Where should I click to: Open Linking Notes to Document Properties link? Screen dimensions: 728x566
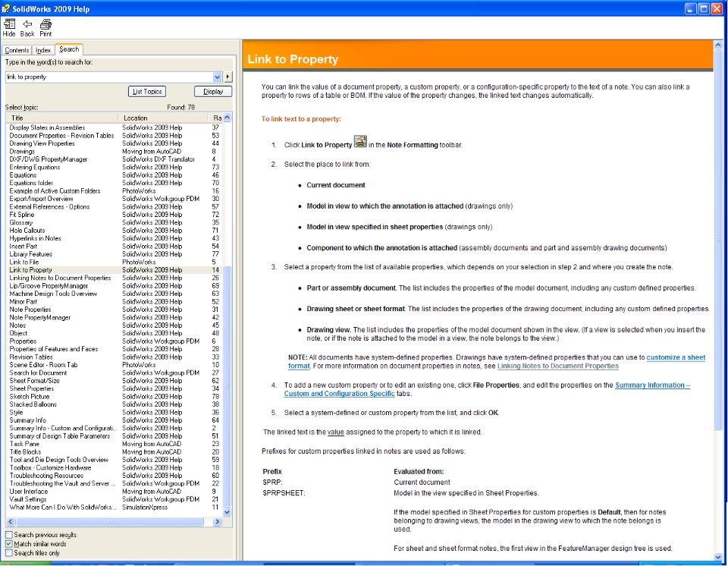pos(558,366)
